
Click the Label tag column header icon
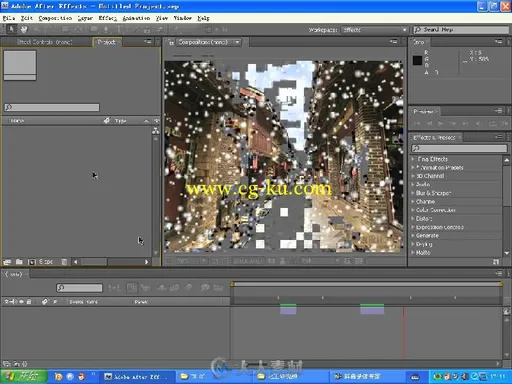tap(107, 120)
